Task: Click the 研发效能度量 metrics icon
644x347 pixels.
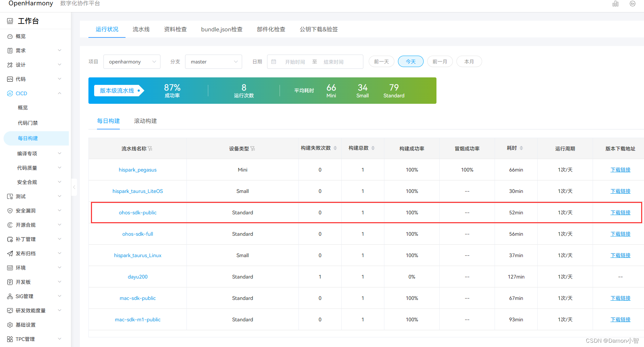Action: click(x=10, y=311)
